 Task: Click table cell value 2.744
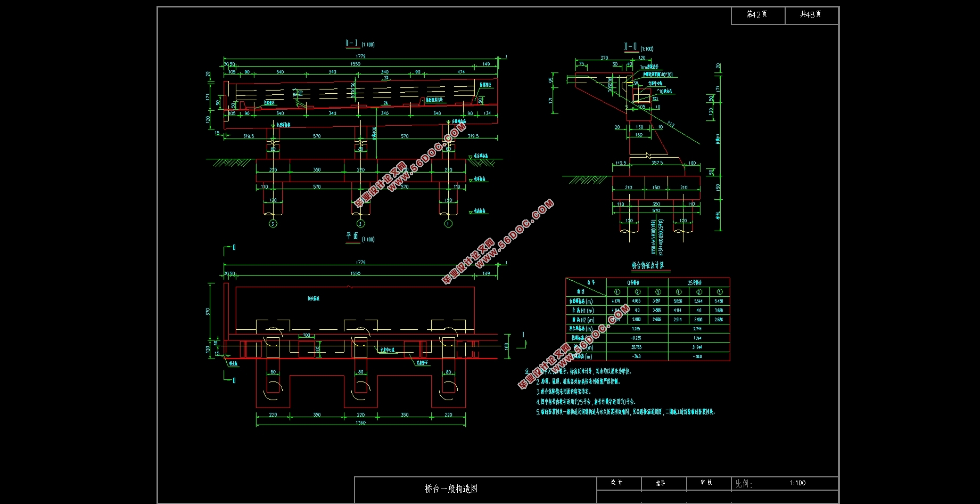coord(697,329)
